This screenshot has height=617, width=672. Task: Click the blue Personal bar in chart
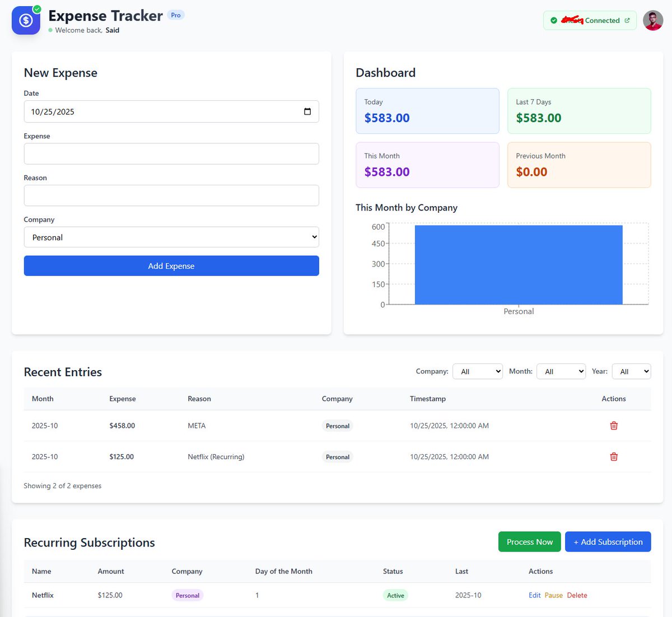point(519,265)
